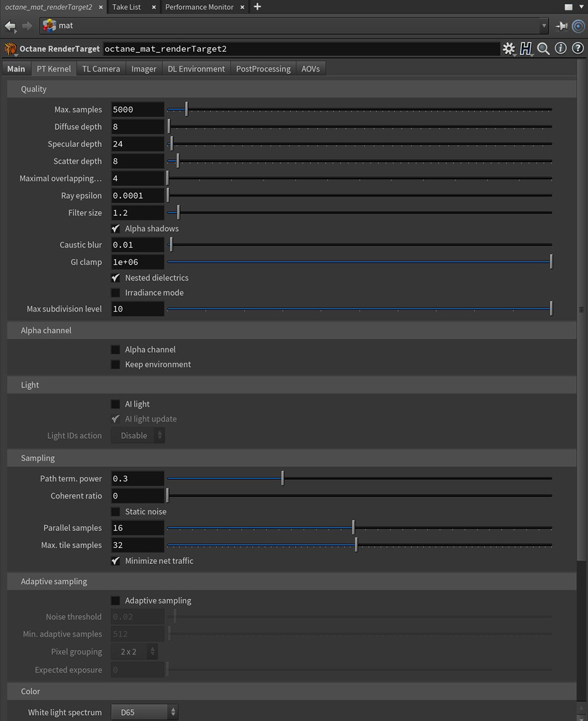The image size is (588, 721).
Task: Enable the Irradiance mode checkbox
Action: click(116, 292)
